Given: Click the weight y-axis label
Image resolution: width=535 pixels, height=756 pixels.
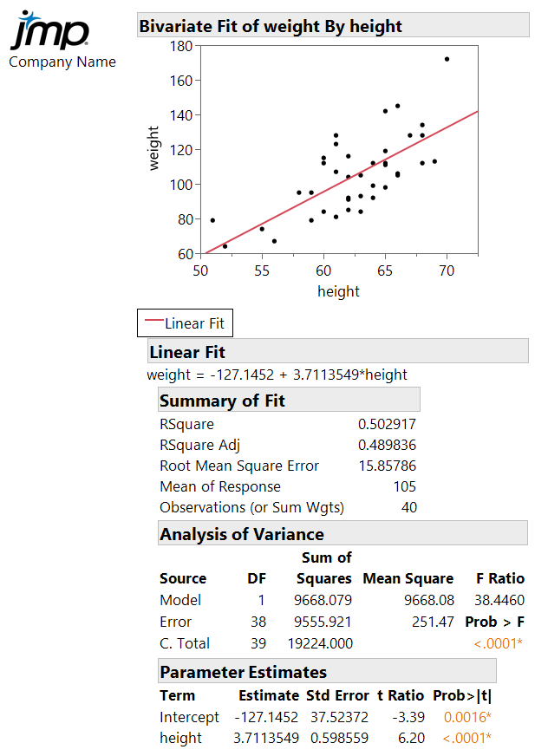Looking at the screenshot, I should click(154, 148).
